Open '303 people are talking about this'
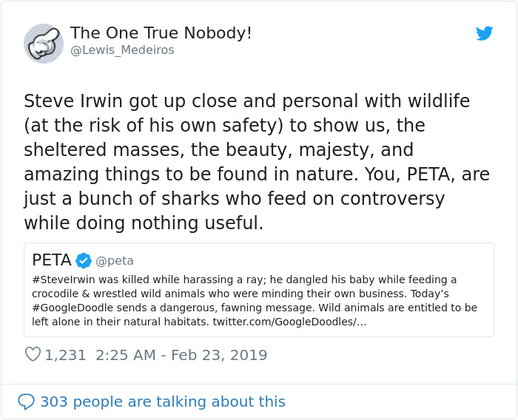 click(162, 402)
